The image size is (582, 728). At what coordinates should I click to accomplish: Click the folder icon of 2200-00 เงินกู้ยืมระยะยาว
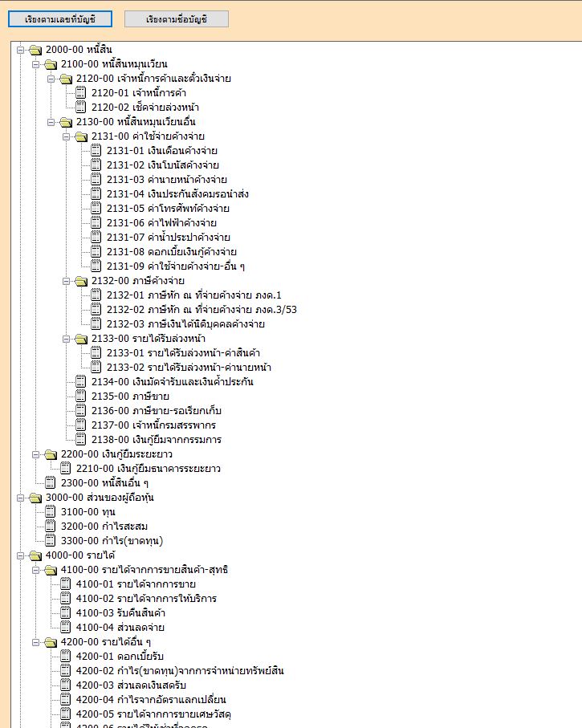tap(51, 454)
